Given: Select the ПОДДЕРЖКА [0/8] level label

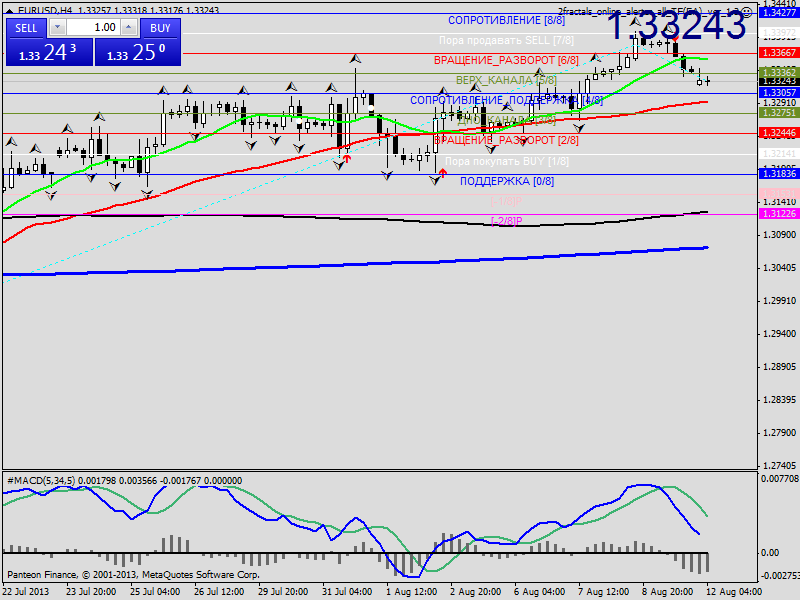Looking at the screenshot, I should pyautogui.click(x=506, y=181).
